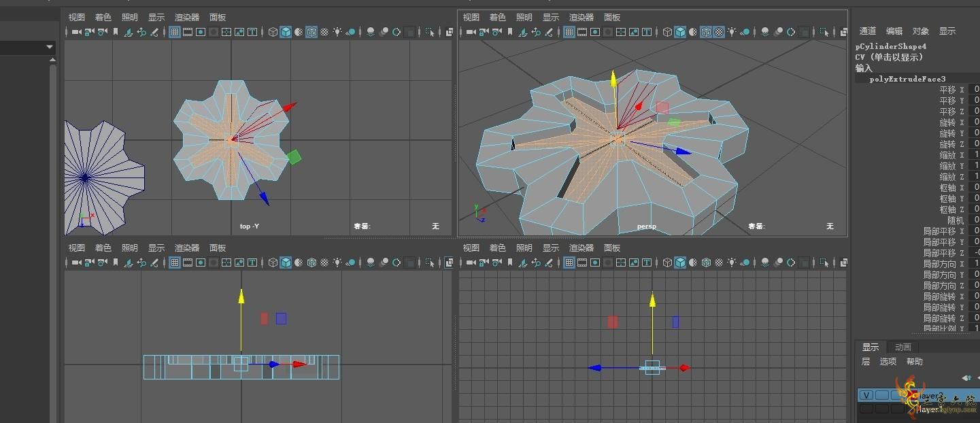Screen dimensions: 980x423
Task: Open 面板 menu in perspective viewport
Action: [x=612, y=18]
